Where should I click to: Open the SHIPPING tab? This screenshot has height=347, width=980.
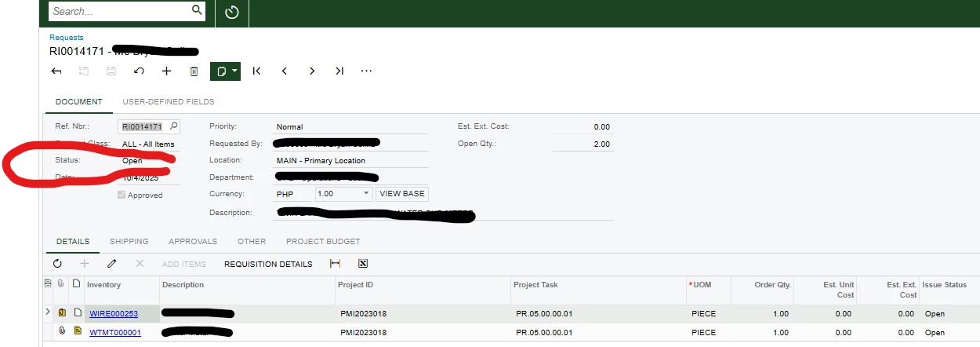pyautogui.click(x=129, y=241)
